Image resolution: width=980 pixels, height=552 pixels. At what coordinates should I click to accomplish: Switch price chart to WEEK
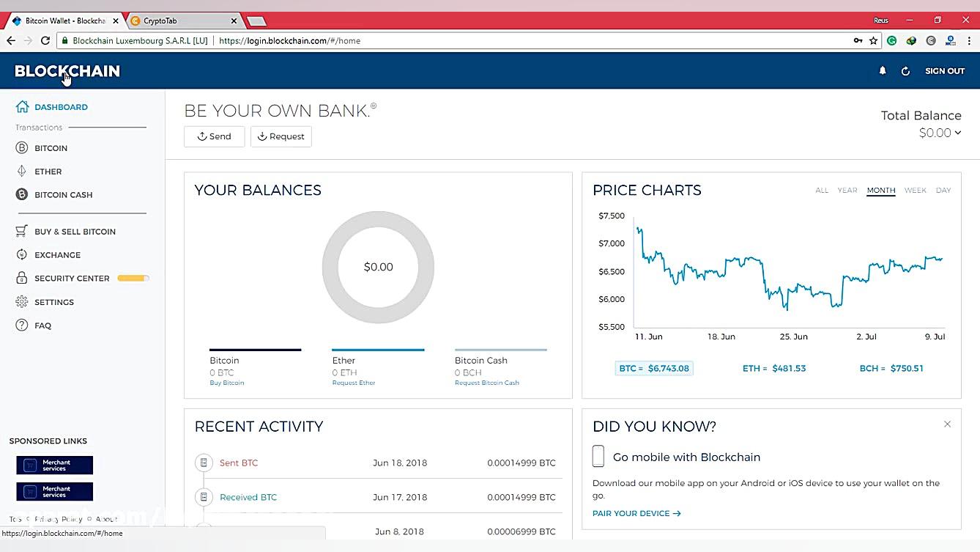[x=916, y=191]
